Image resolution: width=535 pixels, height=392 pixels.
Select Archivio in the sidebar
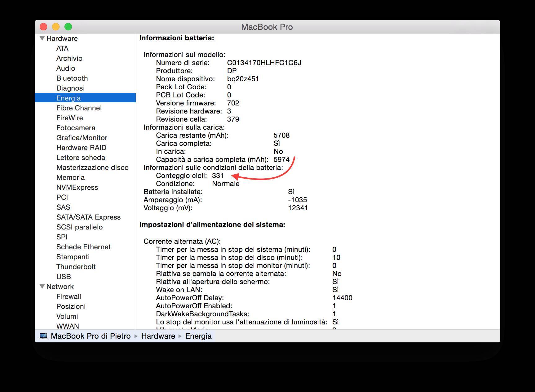point(69,58)
